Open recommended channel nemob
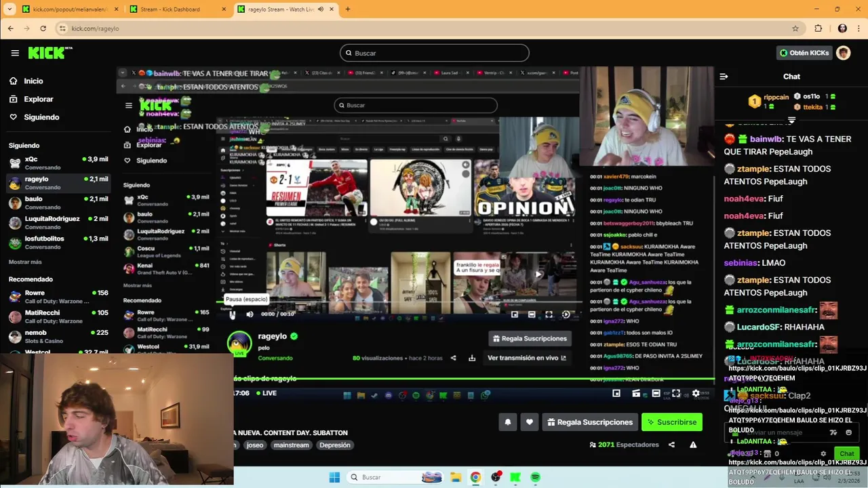 pos(58,336)
